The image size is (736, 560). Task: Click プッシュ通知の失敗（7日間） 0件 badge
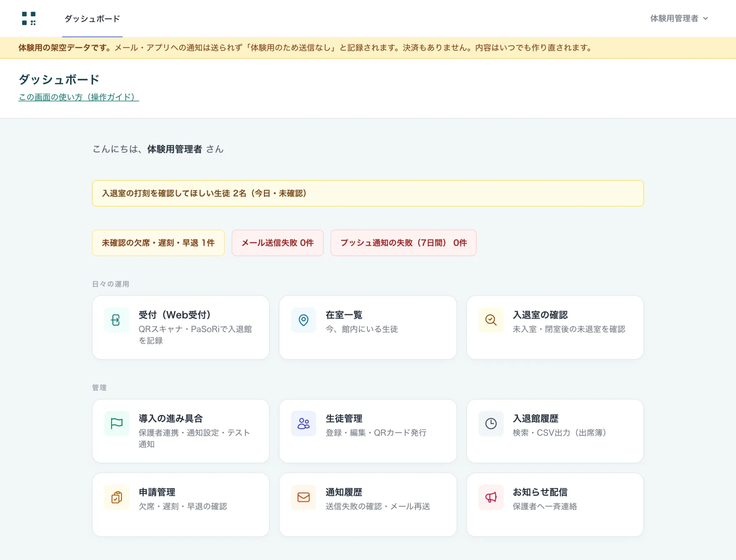click(x=404, y=243)
